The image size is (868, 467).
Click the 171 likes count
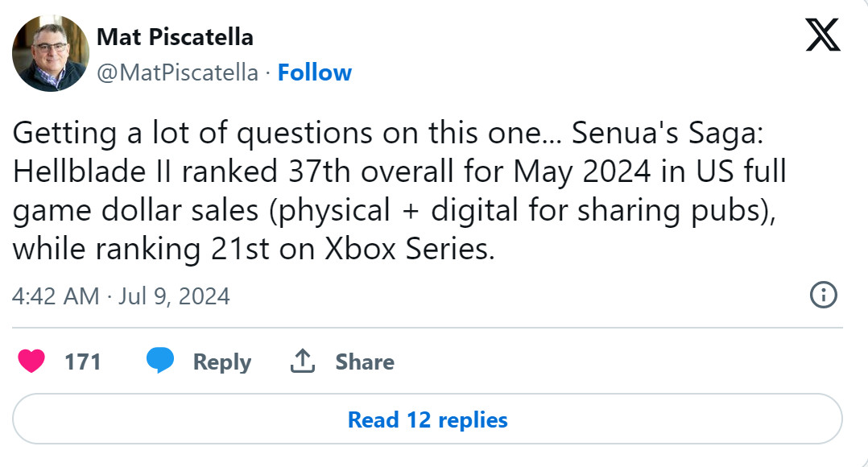coord(82,362)
